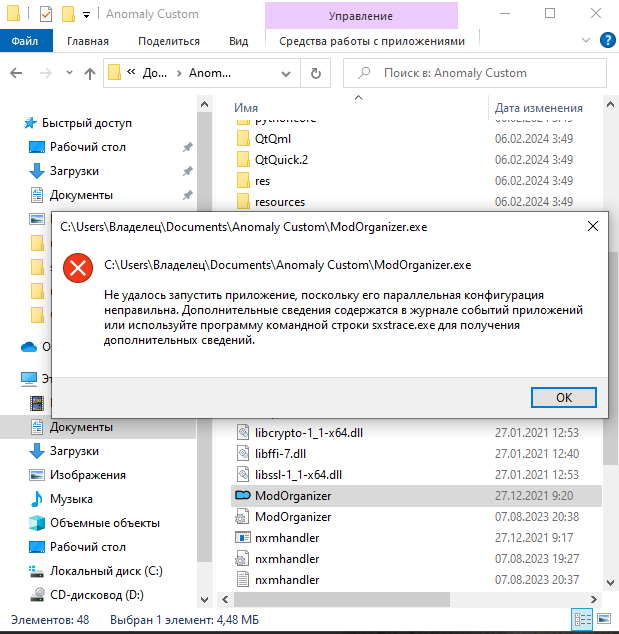Click the blue help question mark icon

pos(607,40)
